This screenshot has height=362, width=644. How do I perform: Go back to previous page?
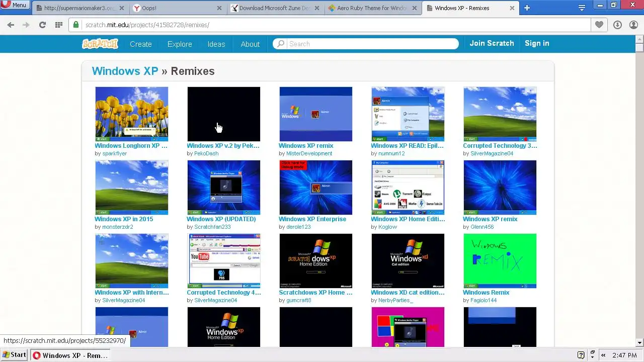click(x=11, y=25)
